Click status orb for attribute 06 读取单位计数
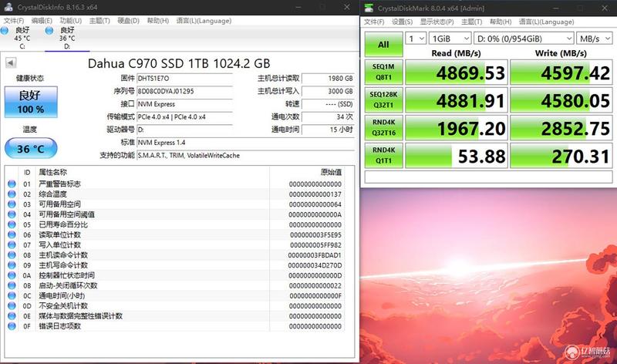This screenshot has width=617, height=364. 12,234
